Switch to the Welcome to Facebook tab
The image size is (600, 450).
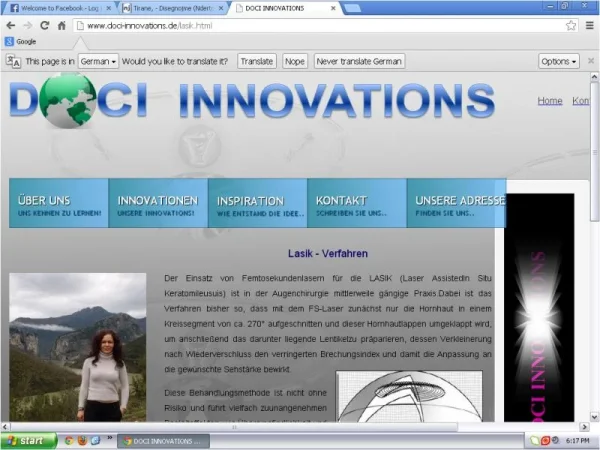click(x=55, y=8)
